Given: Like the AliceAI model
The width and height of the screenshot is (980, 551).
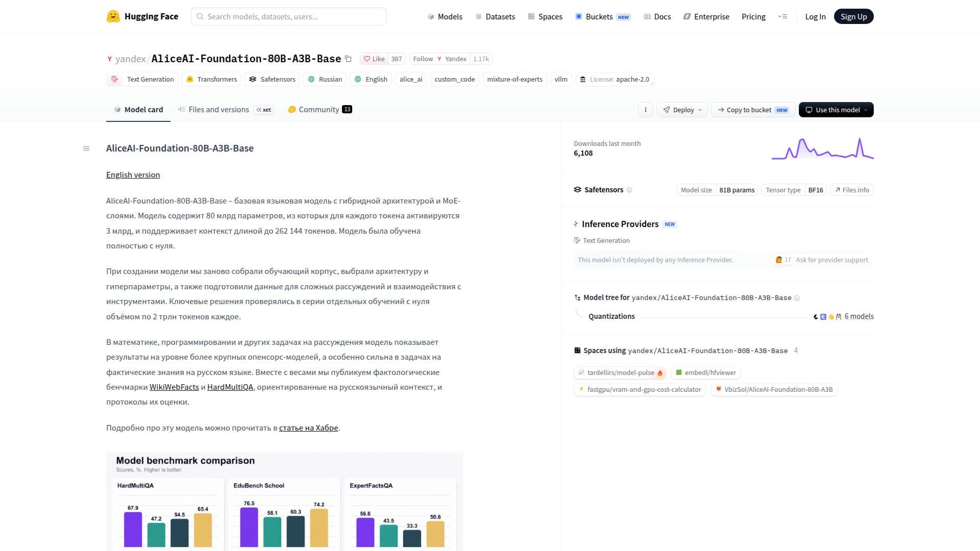Looking at the screenshot, I should click(x=374, y=59).
